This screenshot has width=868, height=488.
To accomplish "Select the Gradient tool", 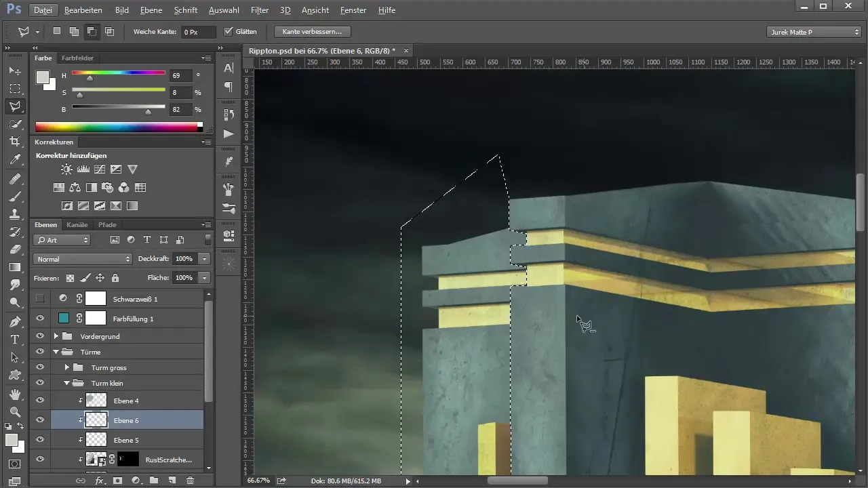I will coord(15,267).
